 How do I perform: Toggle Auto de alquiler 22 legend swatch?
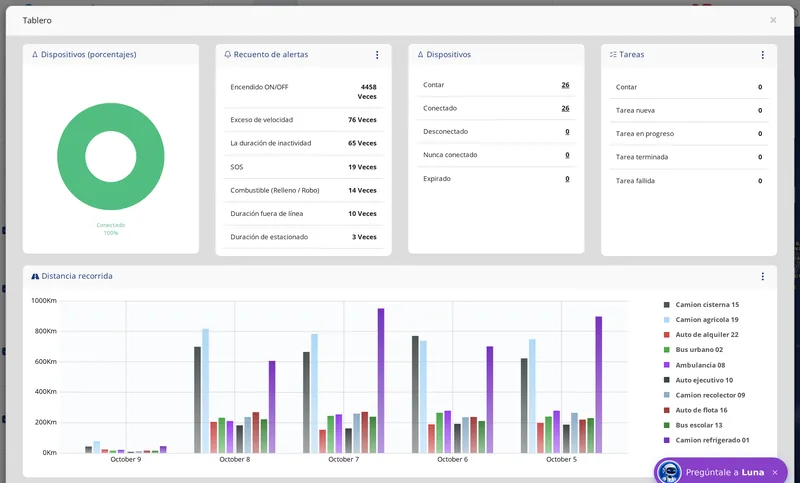666,335
